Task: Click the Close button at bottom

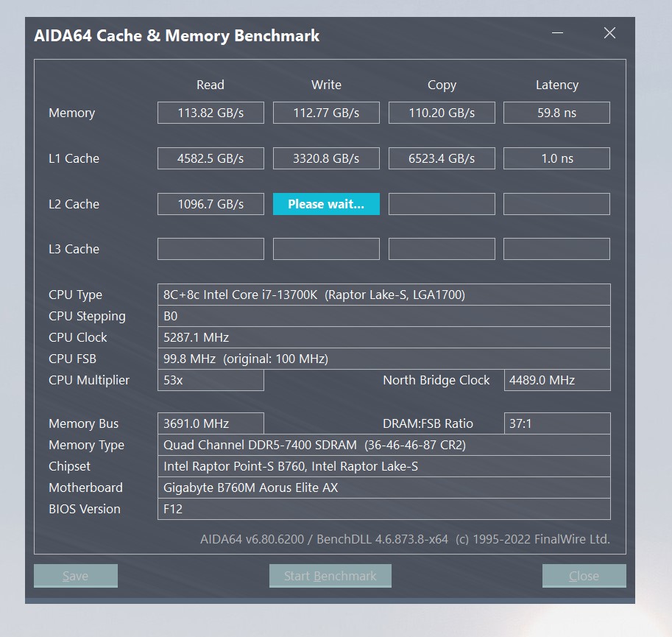Action: tap(584, 576)
